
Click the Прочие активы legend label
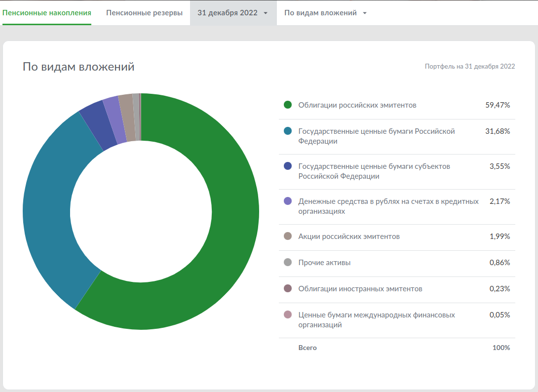click(x=324, y=263)
